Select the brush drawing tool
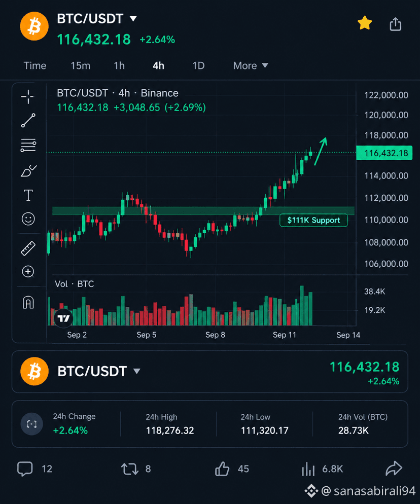Screen dimensions: 420x504 click(x=28, y=171)
